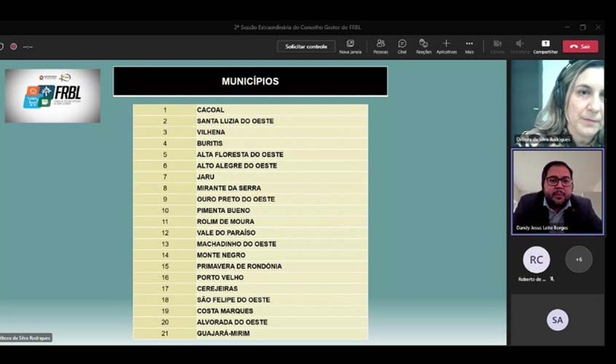
Task: Click the FRBL logo image
Action: 52,95
